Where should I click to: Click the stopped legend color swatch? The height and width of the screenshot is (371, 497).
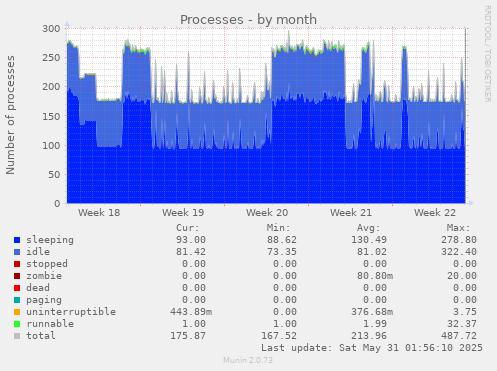click(17, 264)
